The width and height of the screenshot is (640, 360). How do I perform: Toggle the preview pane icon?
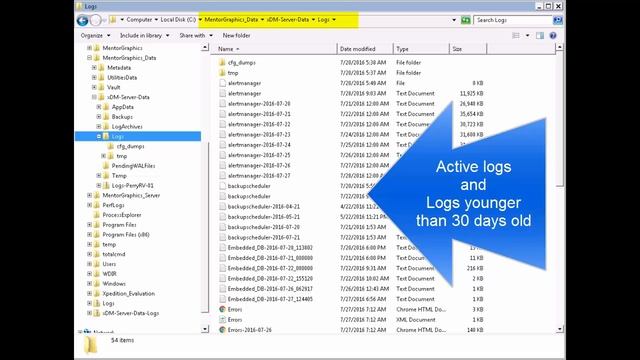(x=540, y=36)
